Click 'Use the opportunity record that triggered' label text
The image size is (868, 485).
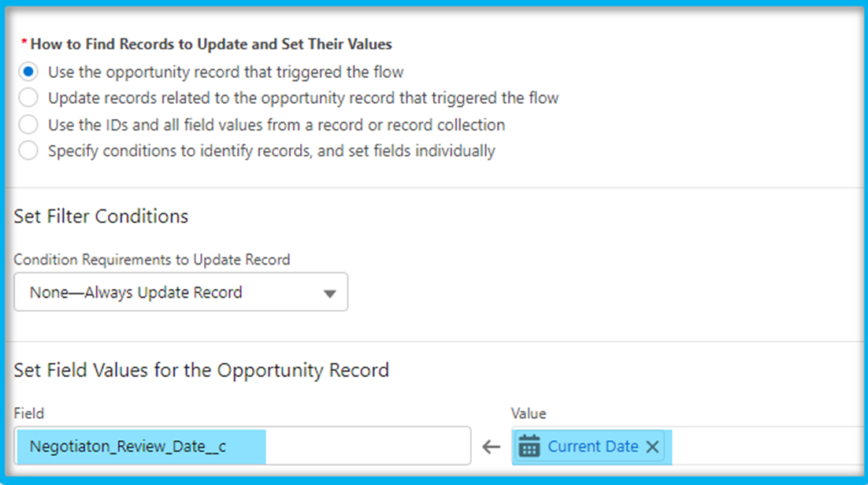(226, 72)
